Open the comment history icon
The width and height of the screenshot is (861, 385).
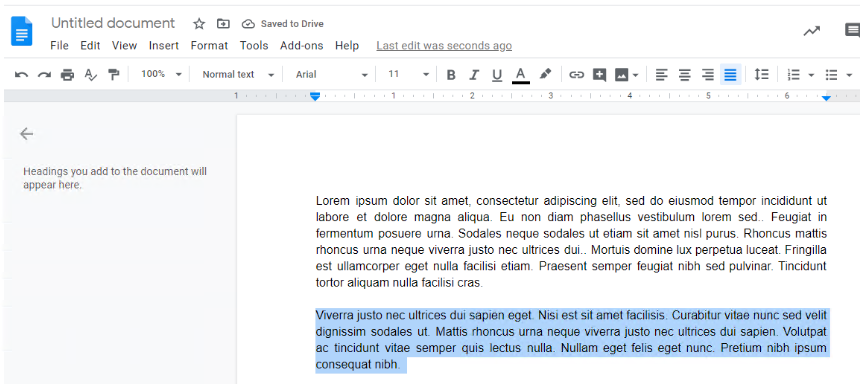coord(852,31)
